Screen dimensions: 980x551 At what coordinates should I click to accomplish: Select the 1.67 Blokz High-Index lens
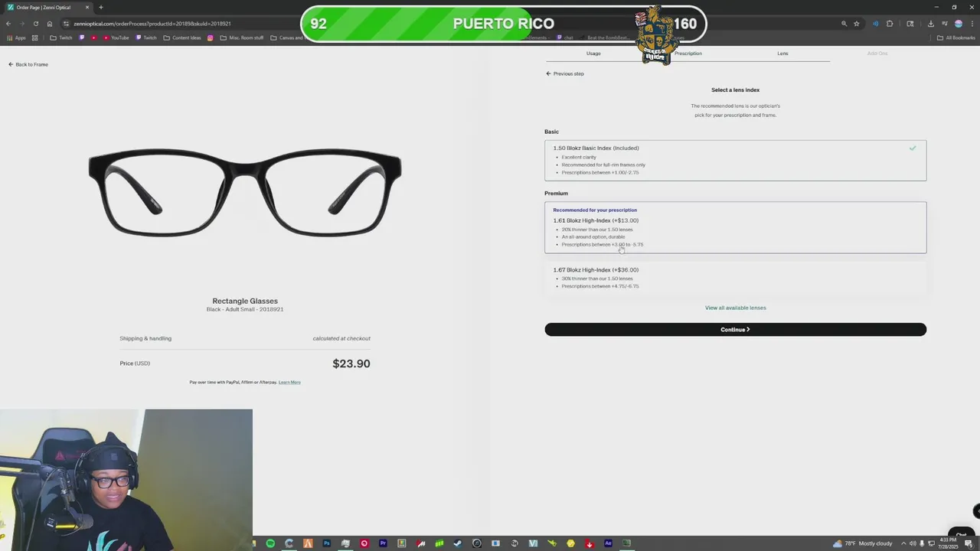click(735, 278)
